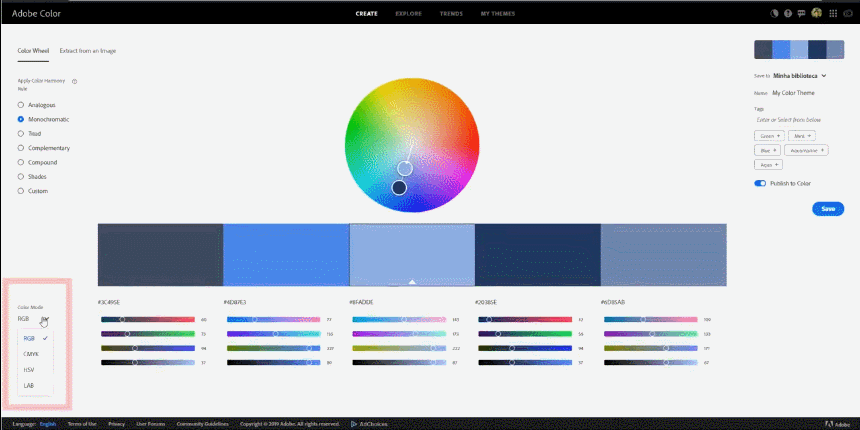Click plus on the Aqua tag

(776, 165)
